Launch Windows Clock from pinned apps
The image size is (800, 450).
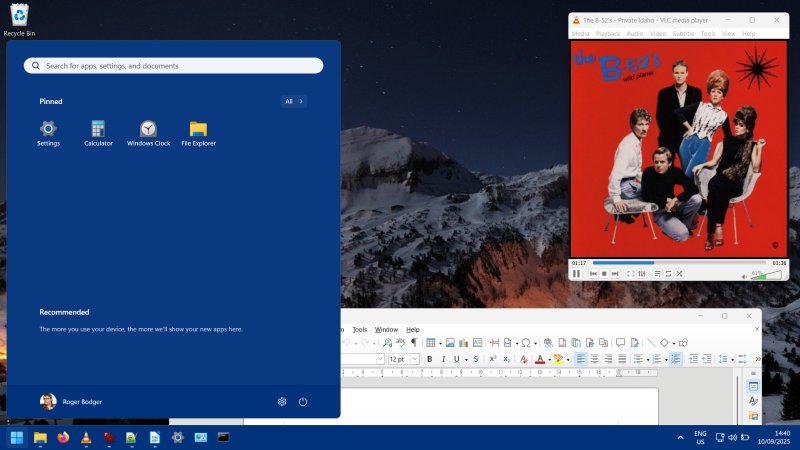pyautogui.click(x=148, y=129)
